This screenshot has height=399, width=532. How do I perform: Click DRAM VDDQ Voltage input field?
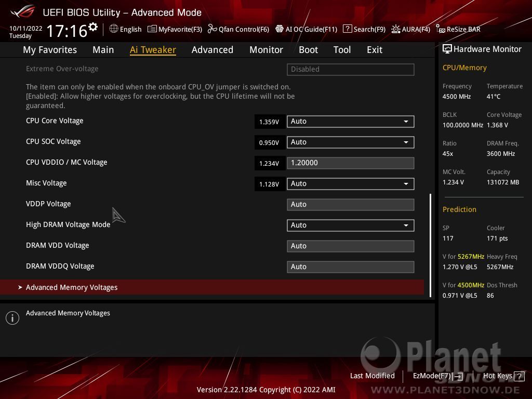(x=351, y=267)
